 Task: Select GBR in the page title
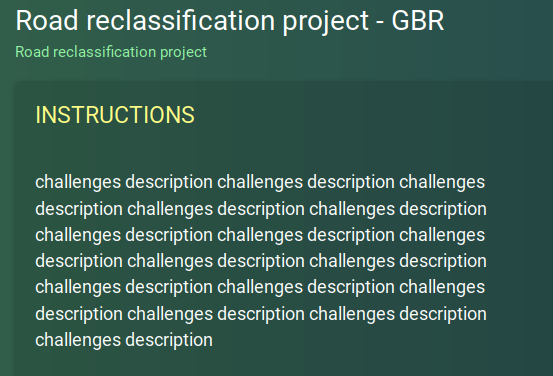[418, 20]
